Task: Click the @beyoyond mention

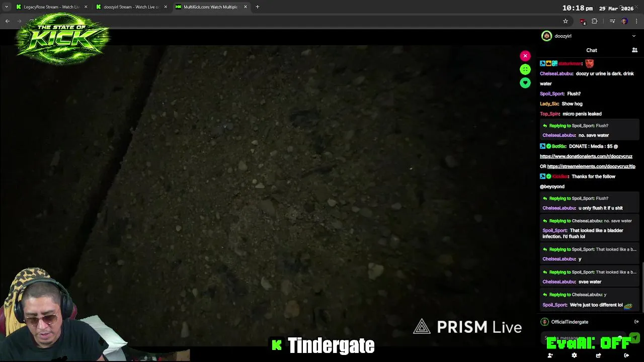Action: tap(552, 187)
